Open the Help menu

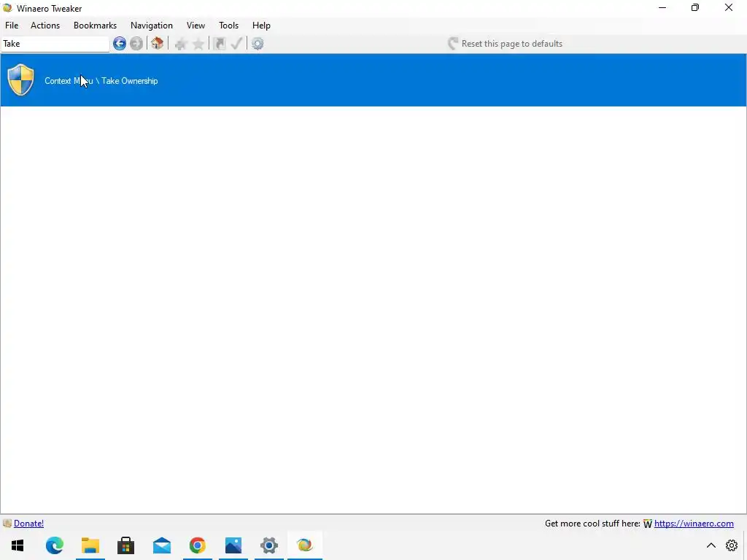point(262,26)
